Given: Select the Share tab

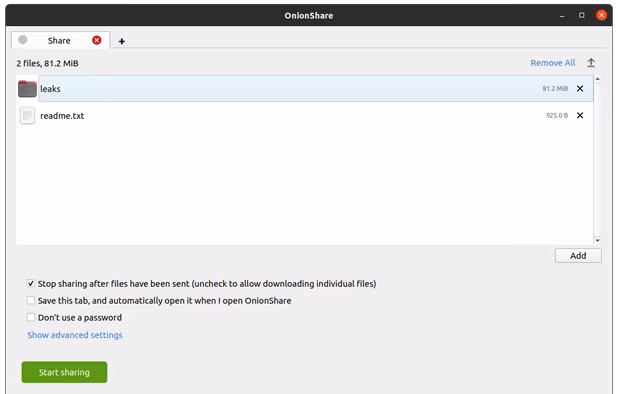Looking at the screenshot, I should (60, 40).
